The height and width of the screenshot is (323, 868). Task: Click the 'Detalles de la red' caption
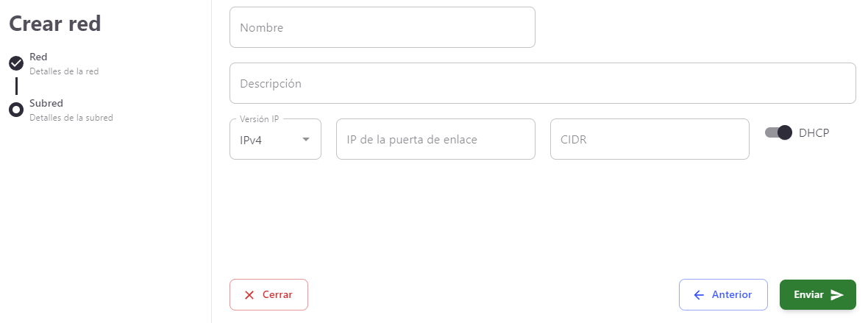pyautogui.click(x=64, y=71)
